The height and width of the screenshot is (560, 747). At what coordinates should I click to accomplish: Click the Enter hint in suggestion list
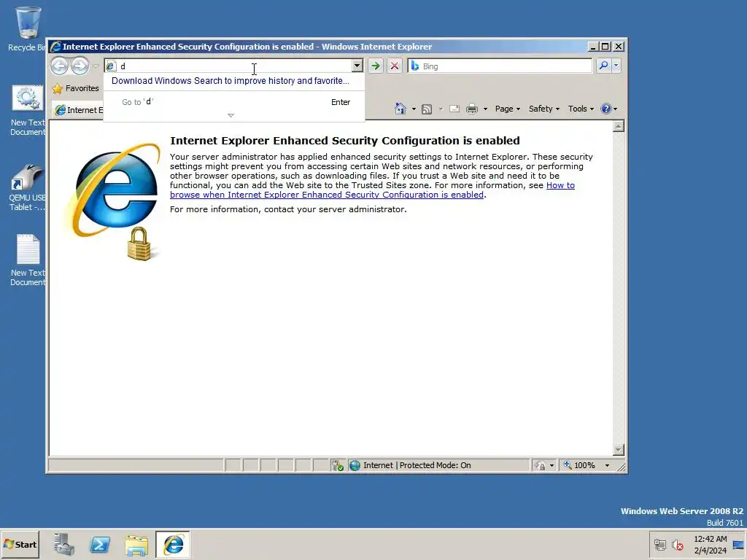click(x=341, y=102)
